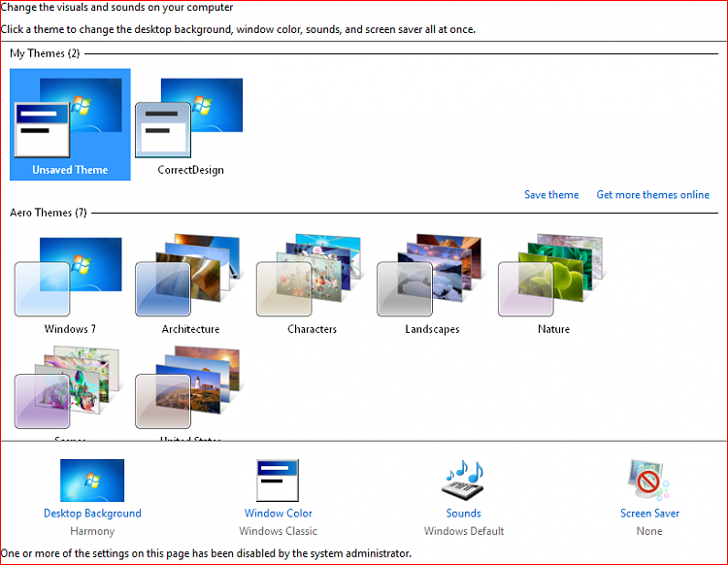728x565 pixels.
Task: Click the Sounds link text
Action: [463, 513]
